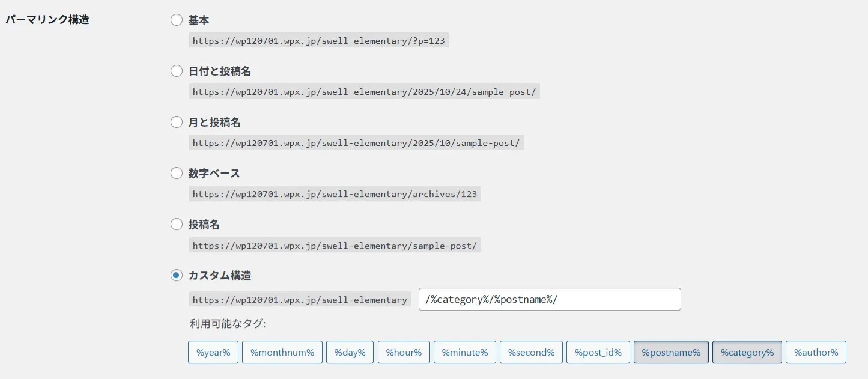Insert the %minute% tag
This screenshot has height=379, width=868.
464,352
